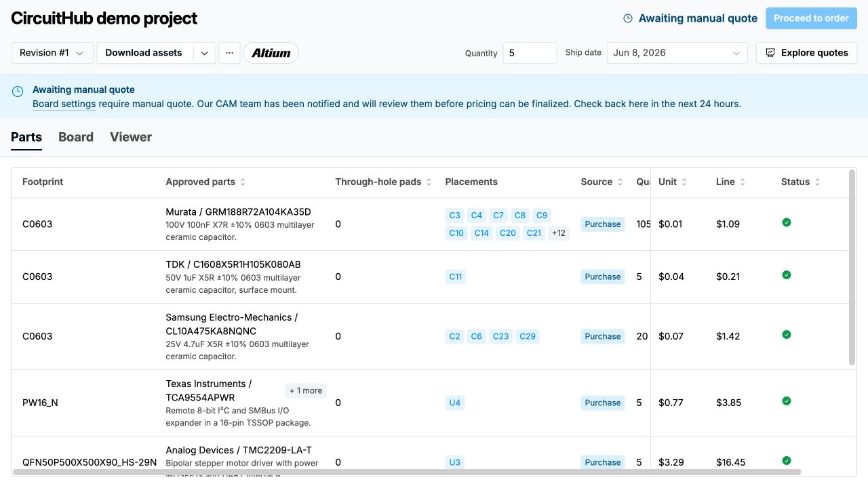Screen dimensions: 868x488
Task: Open the Revision #1 dropdown
Action: click(52, 53)
